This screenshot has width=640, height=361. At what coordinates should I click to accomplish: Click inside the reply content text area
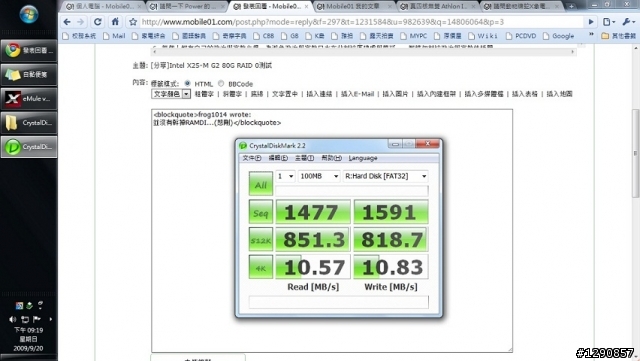(332, 231)
